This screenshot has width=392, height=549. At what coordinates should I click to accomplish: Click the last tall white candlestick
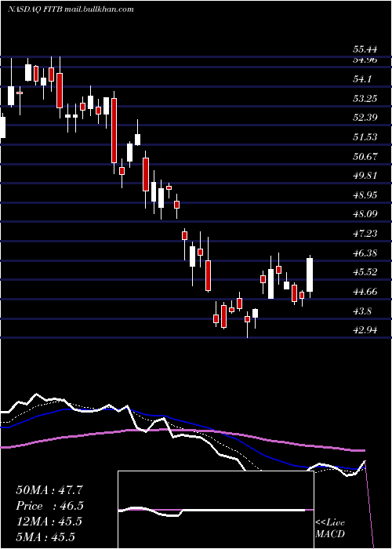click(310, 274)
